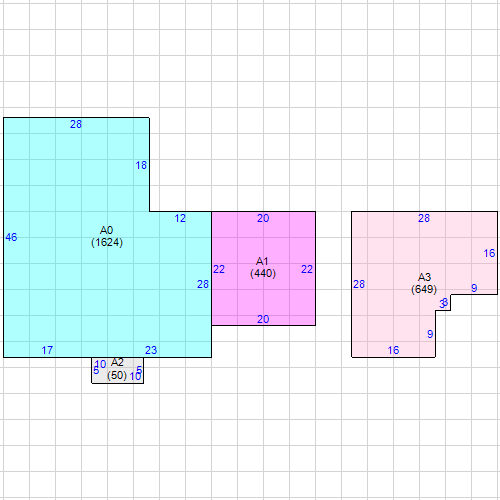Select the 22 dimension on A1's right wall
Screen dimensions: 500x500
(x=307, y=269)
